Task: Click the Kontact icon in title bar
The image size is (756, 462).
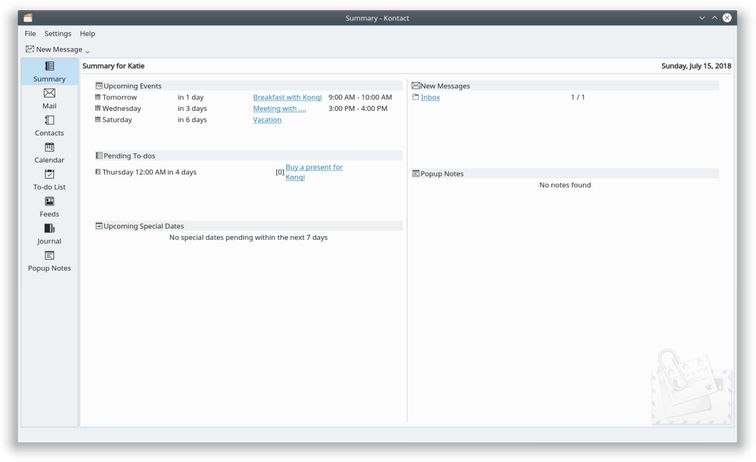Action: pos(27,18)
